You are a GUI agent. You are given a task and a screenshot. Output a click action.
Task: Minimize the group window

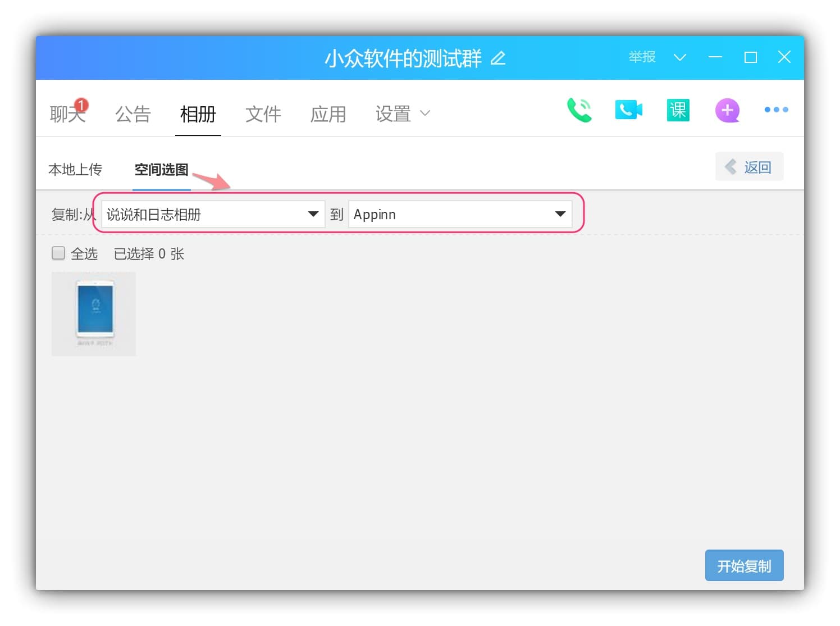point(715,57)
